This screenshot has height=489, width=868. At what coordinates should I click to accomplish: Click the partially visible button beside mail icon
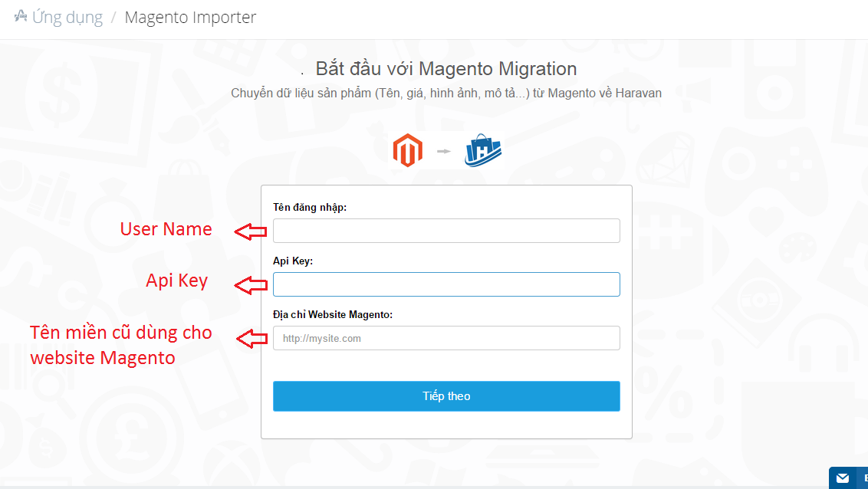point(863,478)
